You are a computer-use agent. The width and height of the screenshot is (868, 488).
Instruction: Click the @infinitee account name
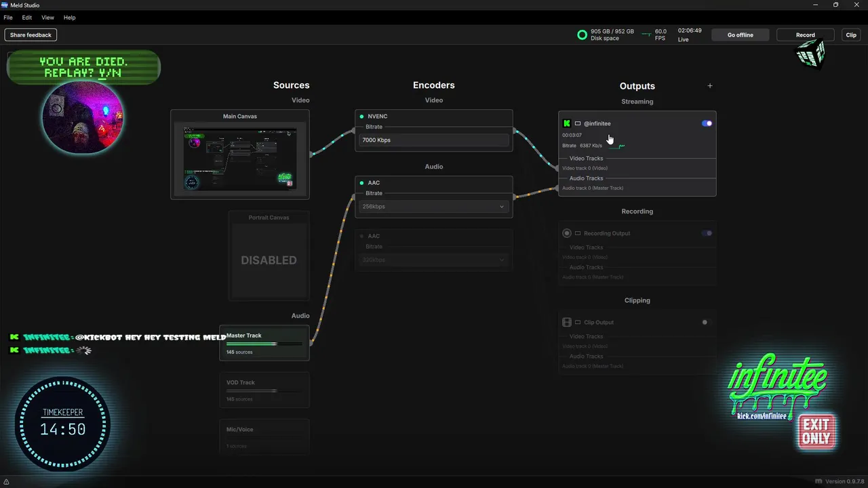pyautogui.click(x=597, y=123)
